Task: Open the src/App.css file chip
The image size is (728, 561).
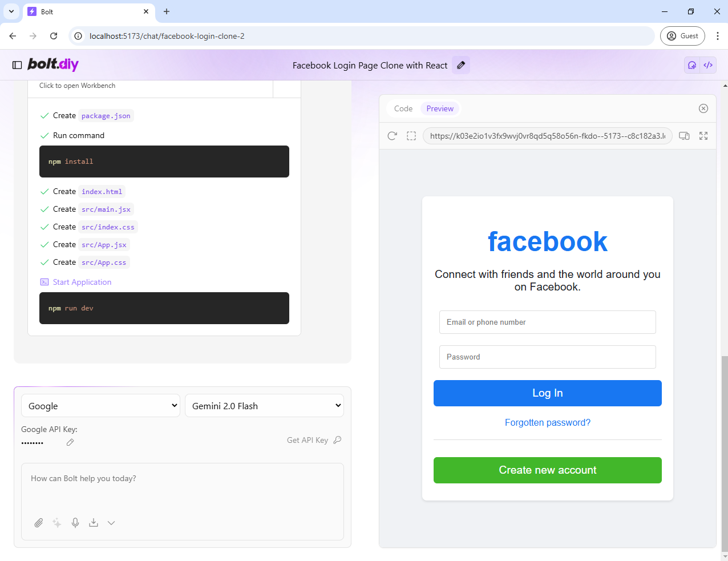Action: [x=104, y=263]
